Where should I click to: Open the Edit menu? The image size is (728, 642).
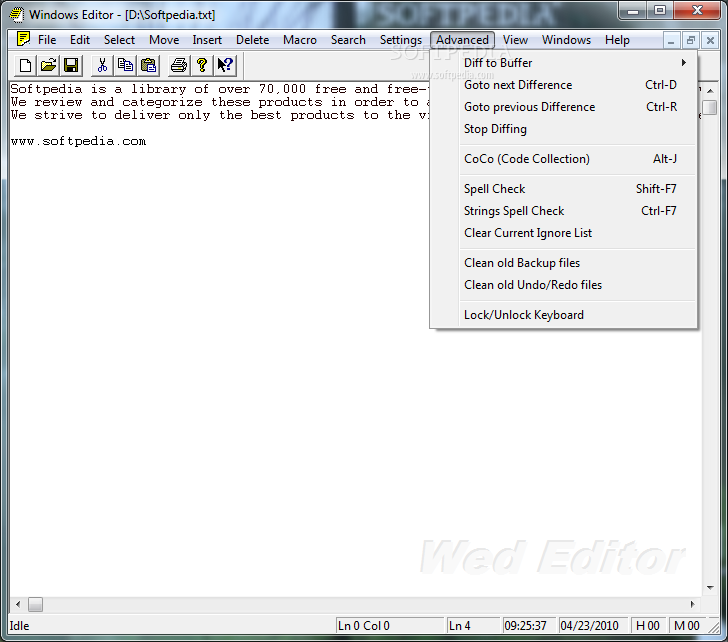(80, 40)
